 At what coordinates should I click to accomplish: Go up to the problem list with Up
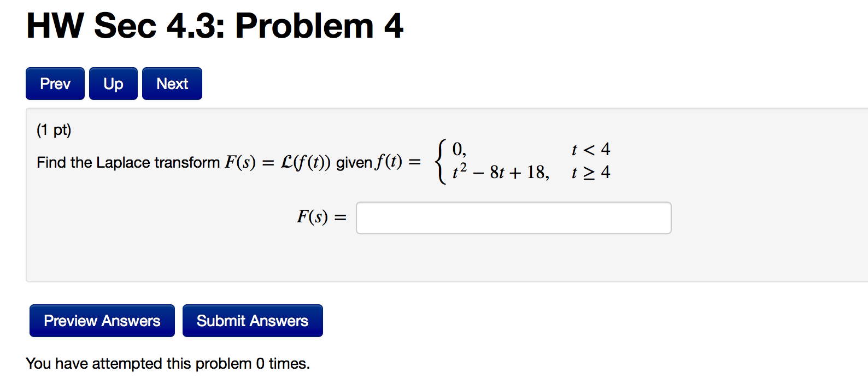(x=113, y=83)
